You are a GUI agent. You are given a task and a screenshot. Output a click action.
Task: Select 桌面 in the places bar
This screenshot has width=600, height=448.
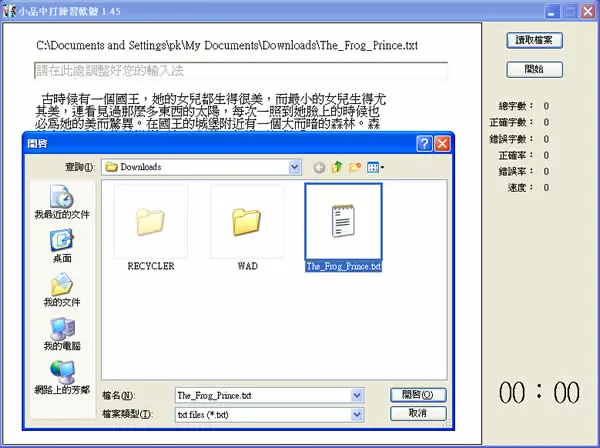click(x=62, y=246)
